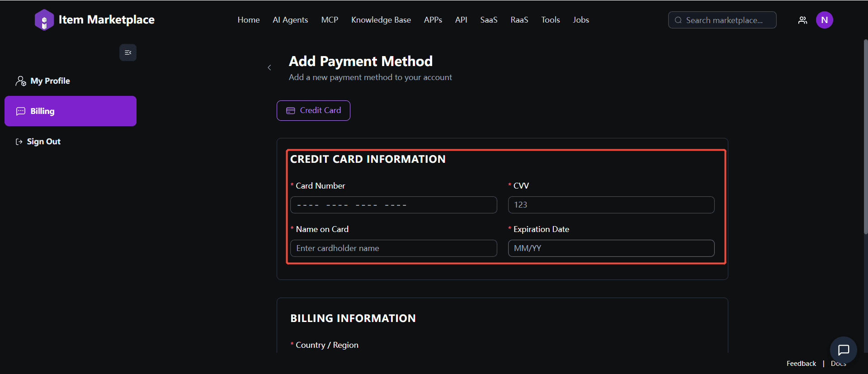Screen dimensions: 868x374
Task: Click the back arrow beside Add Payment Method
Action: coord(269,68)
